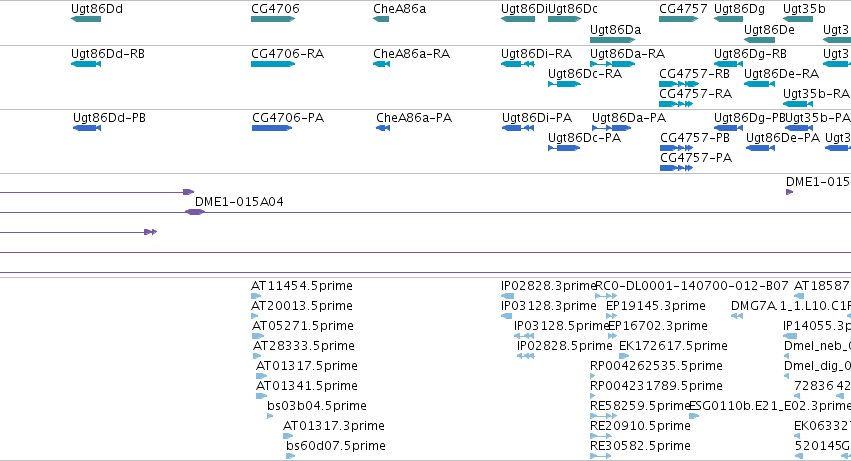Click the CG4757-RA transcript glyph
851x461 pixels.
(676, 104)
